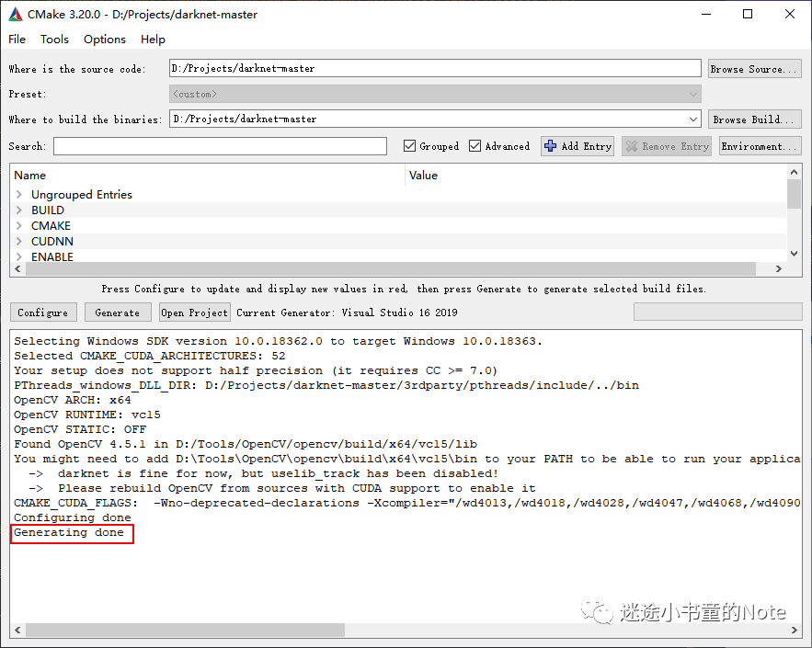Image resolution: width=812 pixels, height=648 pixels.
Task: Click 'Current Generator: Visual Studio 16 2019' text
Action: pyautogui.click(x=347, y=313)
